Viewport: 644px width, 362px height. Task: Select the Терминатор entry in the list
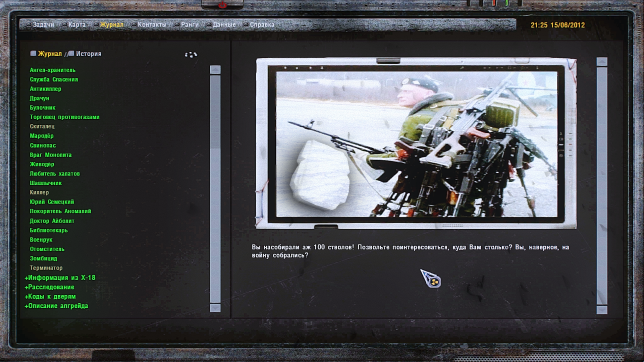[x=46, y=268]
